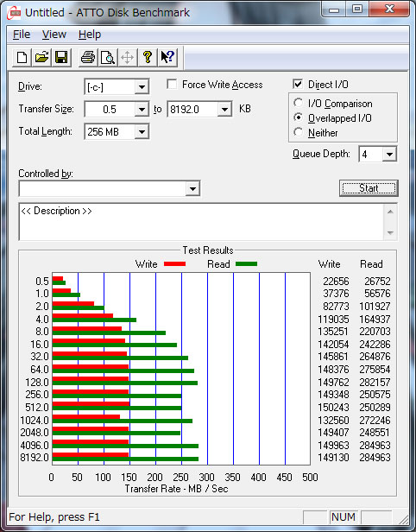The height and width of the screenshot is (532, 416).
Task: Minimize the ATTO Disk Benchmark window
Action: click(334, 9)
